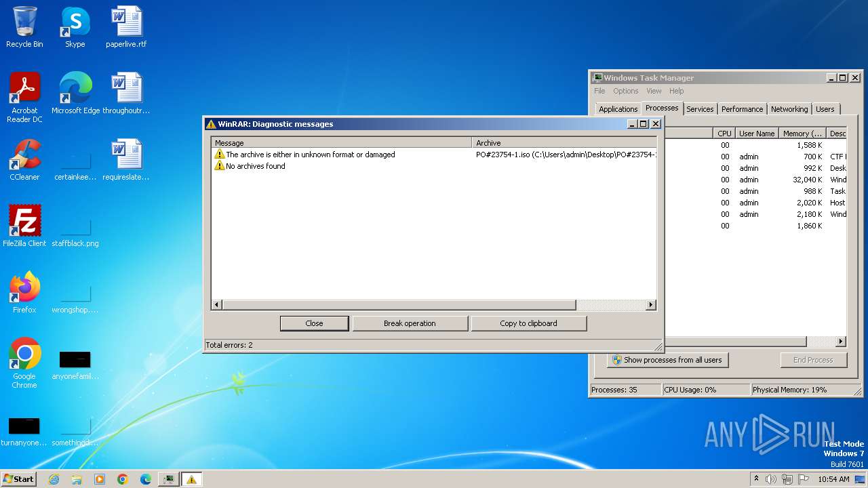The image size is (868, 488).
Task: Switch to the Applications tab
Action: [618, 109]
